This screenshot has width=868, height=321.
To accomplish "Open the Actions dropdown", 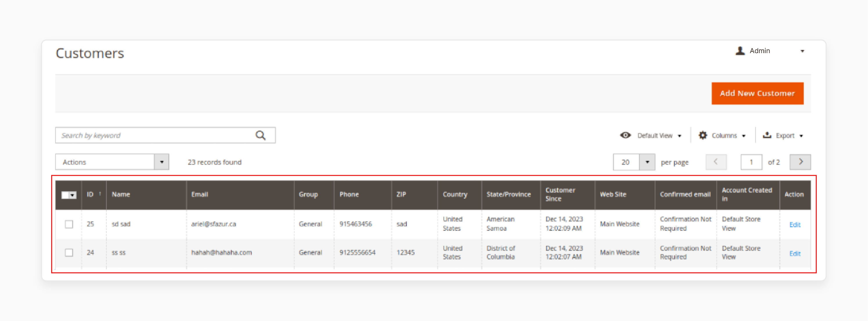I will (x=112, y=162).
